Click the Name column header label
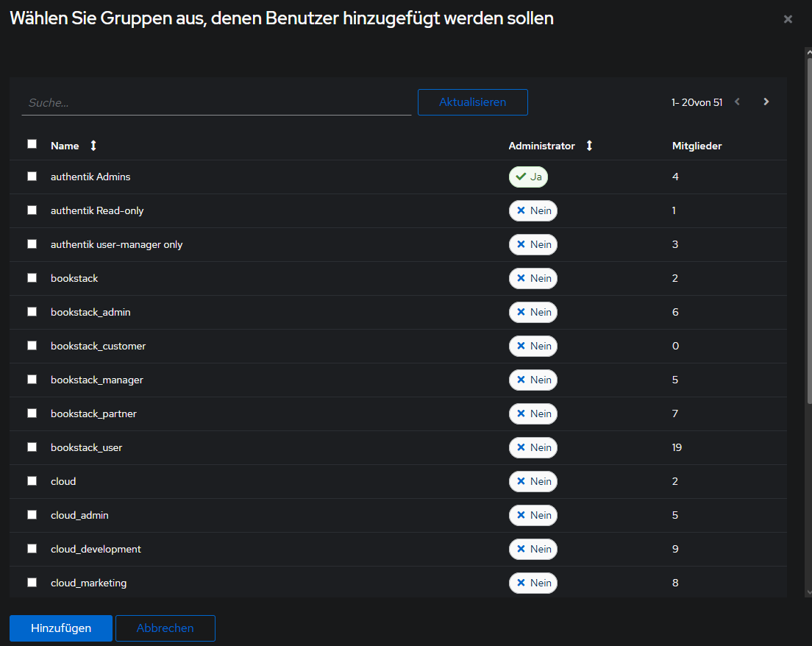 (65, 146)
